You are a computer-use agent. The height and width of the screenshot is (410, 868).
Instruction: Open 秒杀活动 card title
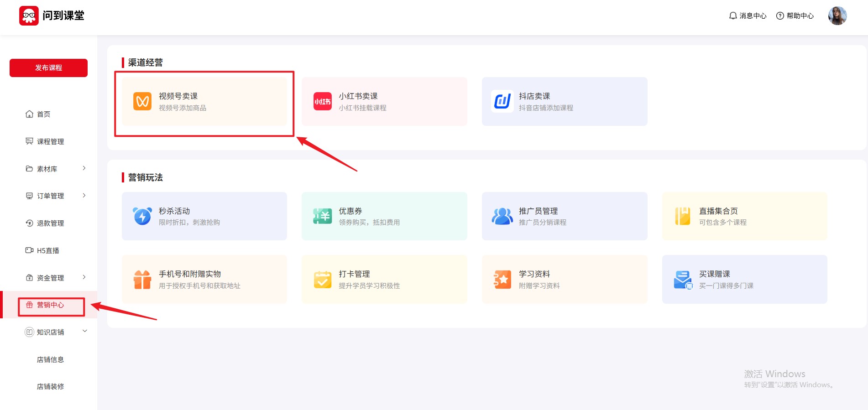(174, 211)
